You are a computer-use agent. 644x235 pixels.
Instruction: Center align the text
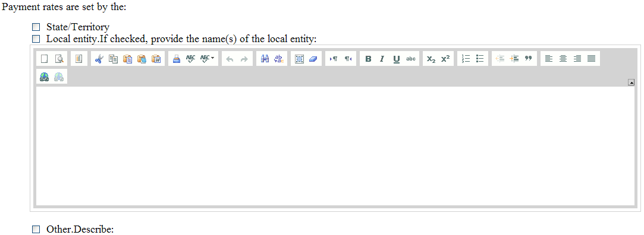563,59
